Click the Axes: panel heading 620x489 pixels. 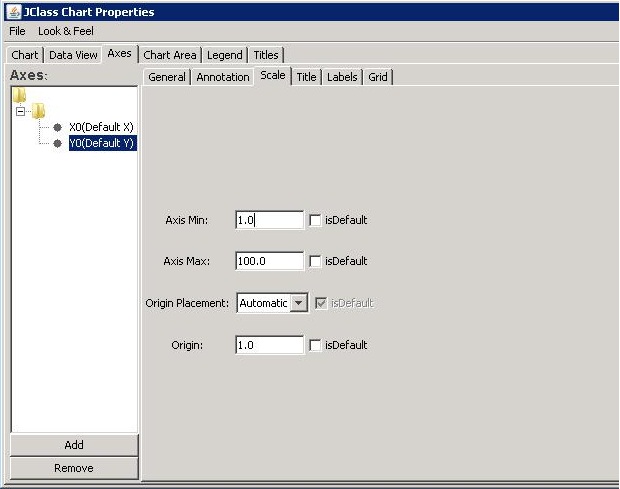point(28,75)
